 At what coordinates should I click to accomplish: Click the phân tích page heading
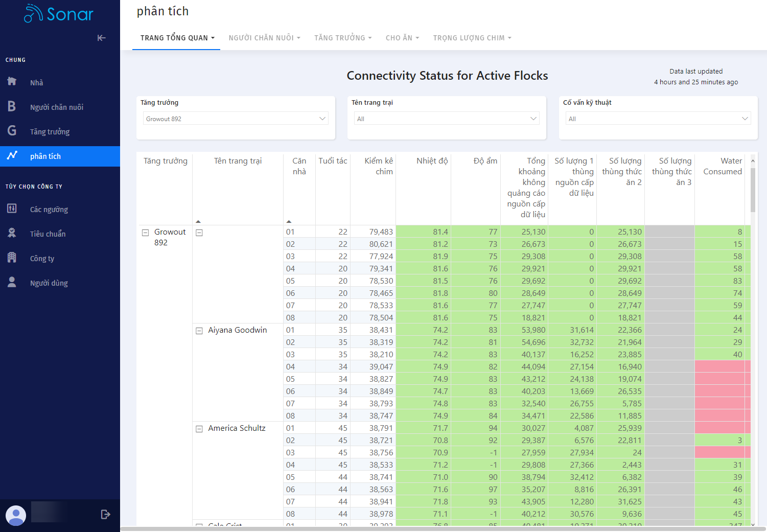[162, 11]
